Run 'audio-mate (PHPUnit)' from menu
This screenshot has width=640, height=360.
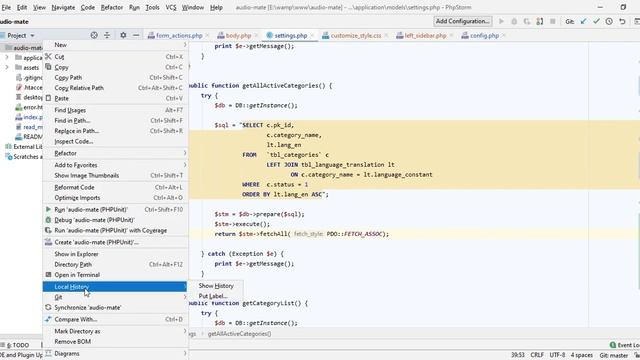[115, 209]
